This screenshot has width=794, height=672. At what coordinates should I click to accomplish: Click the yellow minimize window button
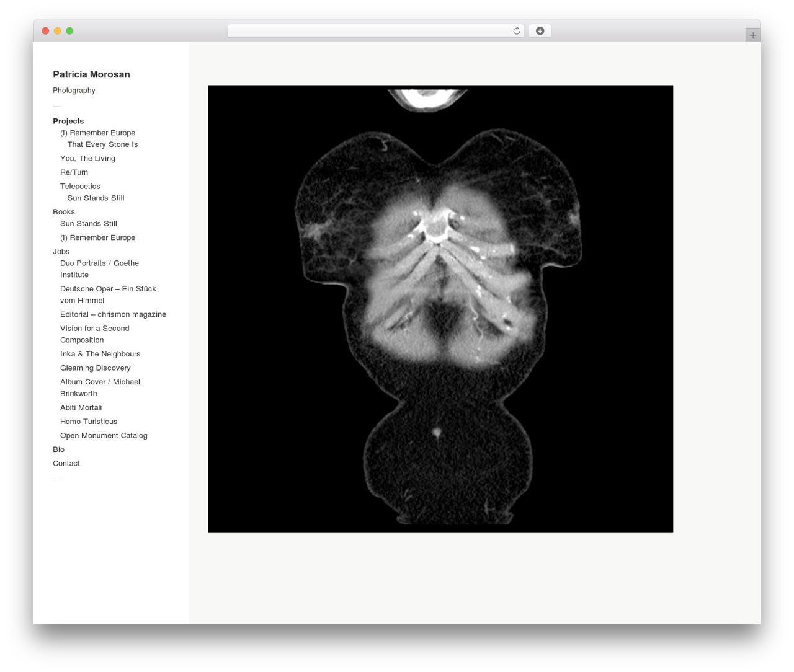tap(57, 31)
